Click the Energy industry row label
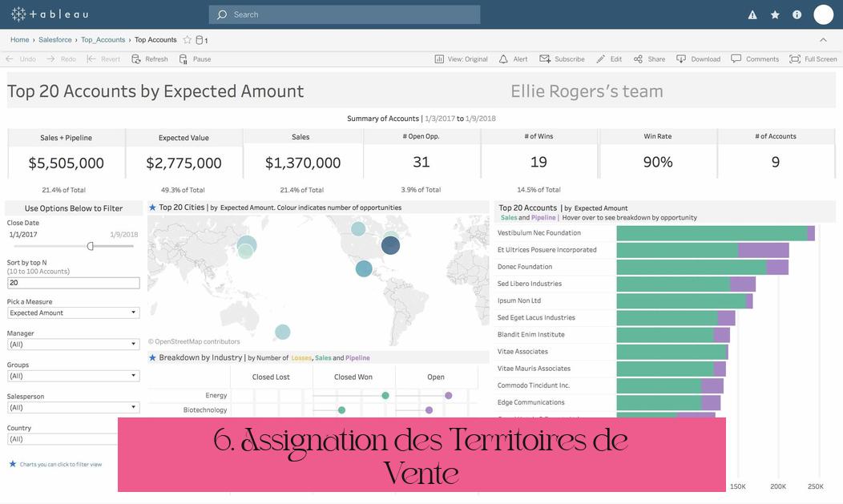843x504 pixels. pos(216,396)
